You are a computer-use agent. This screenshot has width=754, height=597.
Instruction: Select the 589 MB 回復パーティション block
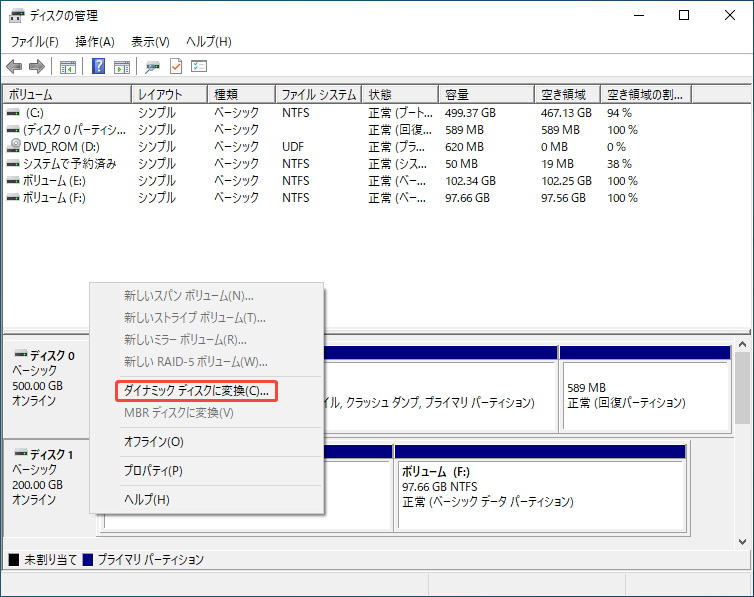coord(645,389)
